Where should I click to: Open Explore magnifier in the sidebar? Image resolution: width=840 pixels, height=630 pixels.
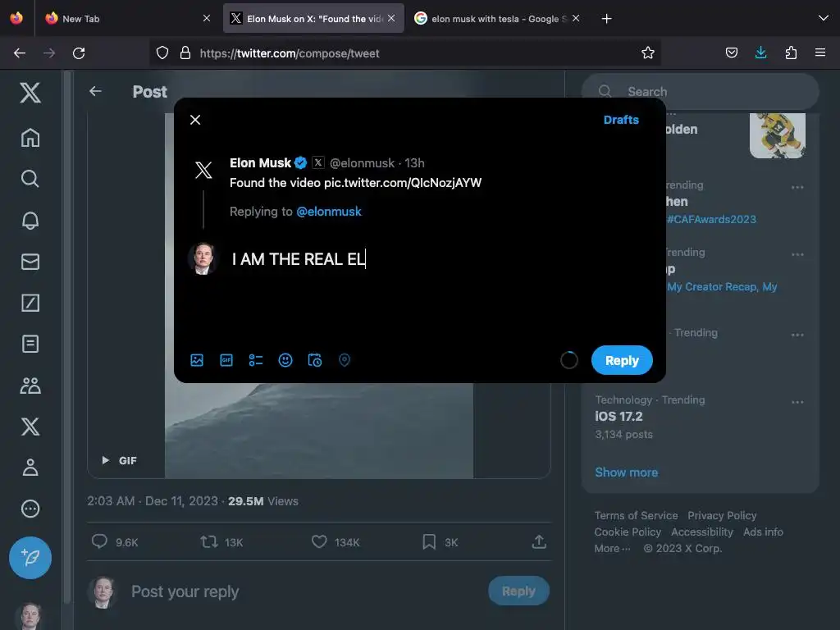point(30,179)
